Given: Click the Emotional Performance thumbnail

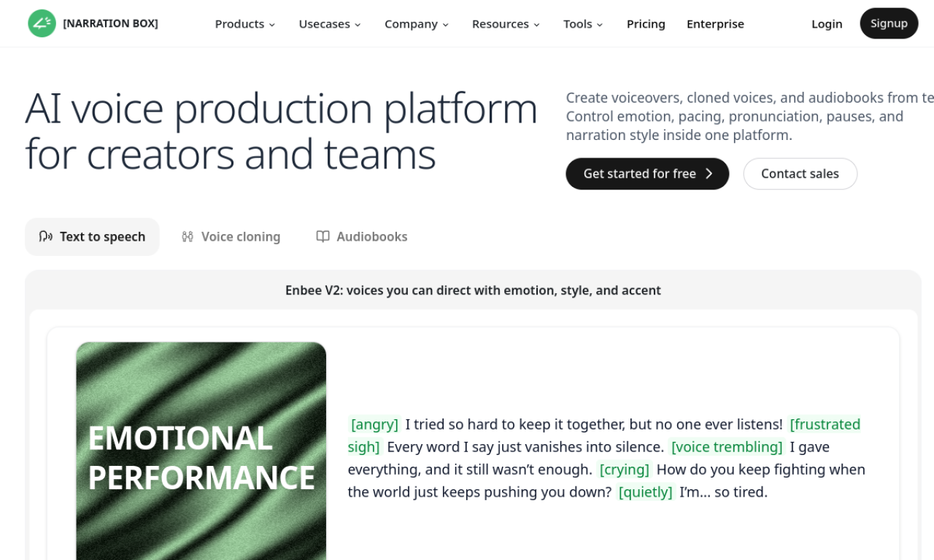Looking at the screenshot, I should pyautogui.click(x=201, y=451).
